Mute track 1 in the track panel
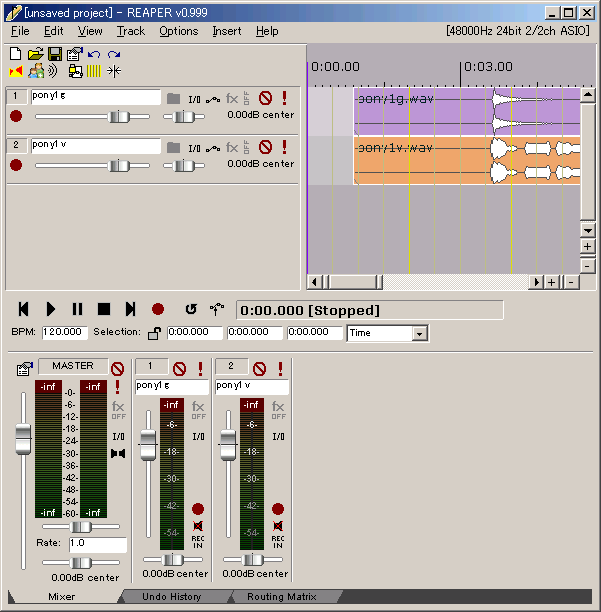 click(265, 98)
